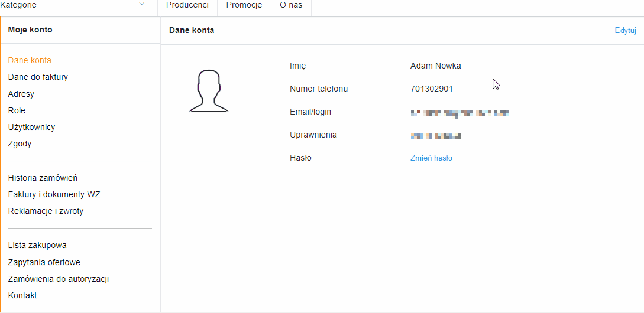Open Zapytania ofertowe
Image resolution: width=644 pixels, height=313 pixels.
44,262
